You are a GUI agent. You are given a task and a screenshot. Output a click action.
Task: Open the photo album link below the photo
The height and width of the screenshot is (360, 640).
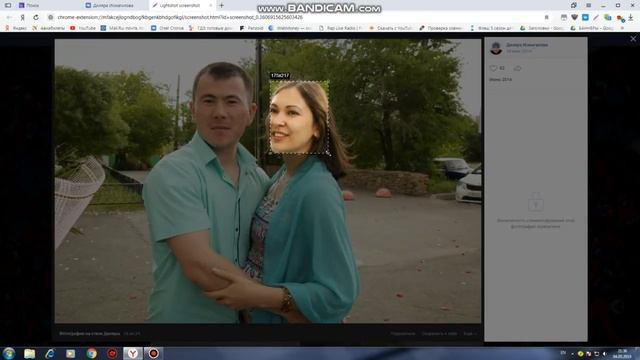(x=89, y=333)
